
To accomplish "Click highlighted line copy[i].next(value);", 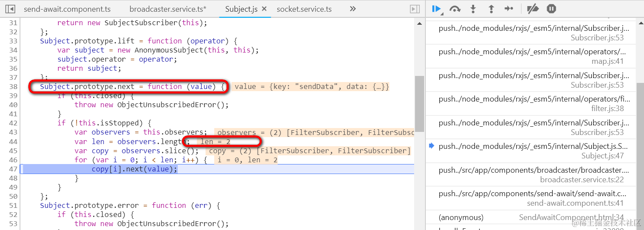I will 135,169.
